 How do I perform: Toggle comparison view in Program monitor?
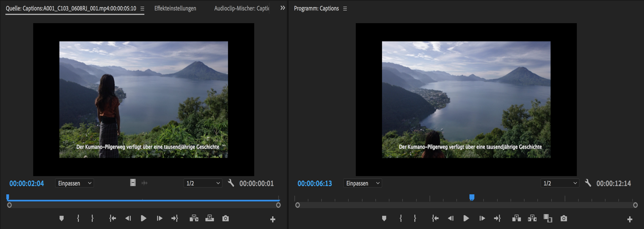(548, 219)
